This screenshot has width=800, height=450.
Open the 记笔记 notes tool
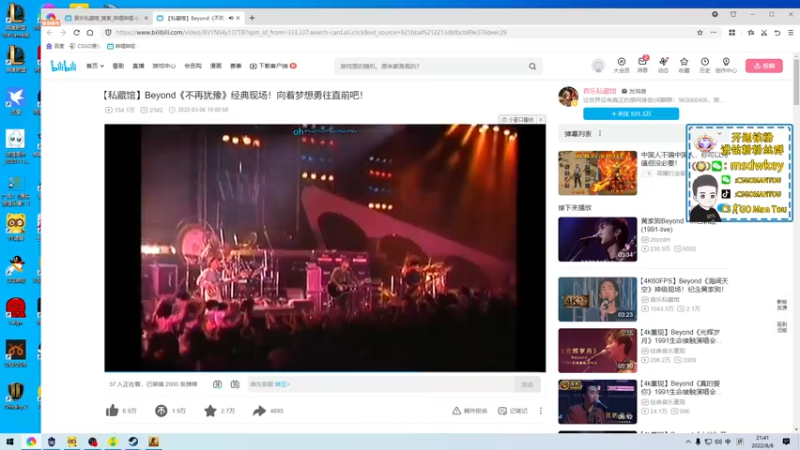[x=513, y=411]
